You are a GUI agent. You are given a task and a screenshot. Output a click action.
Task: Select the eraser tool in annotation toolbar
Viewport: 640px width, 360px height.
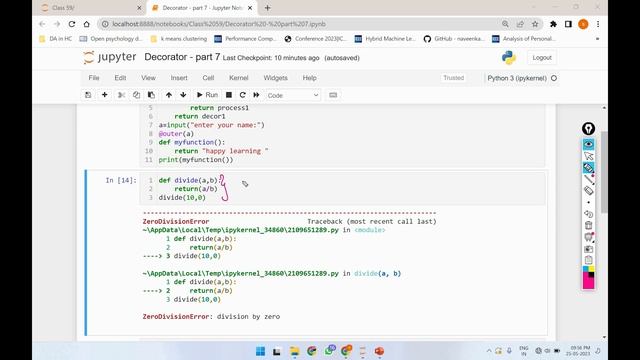588,190
